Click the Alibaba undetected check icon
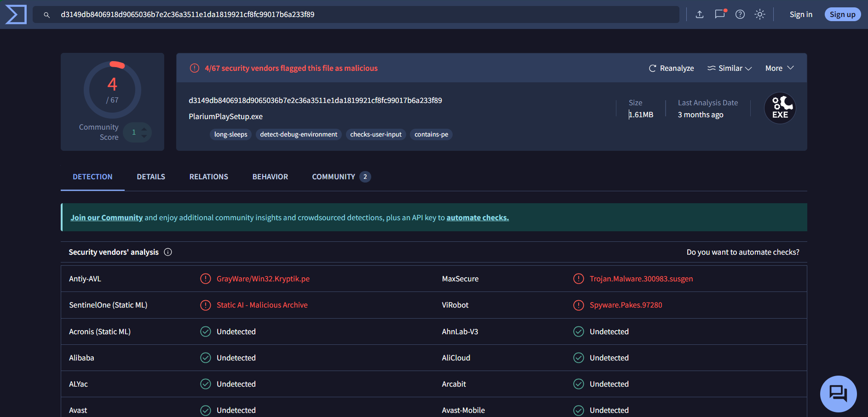This screenshot has width=868, height=417. click(206, 358)
